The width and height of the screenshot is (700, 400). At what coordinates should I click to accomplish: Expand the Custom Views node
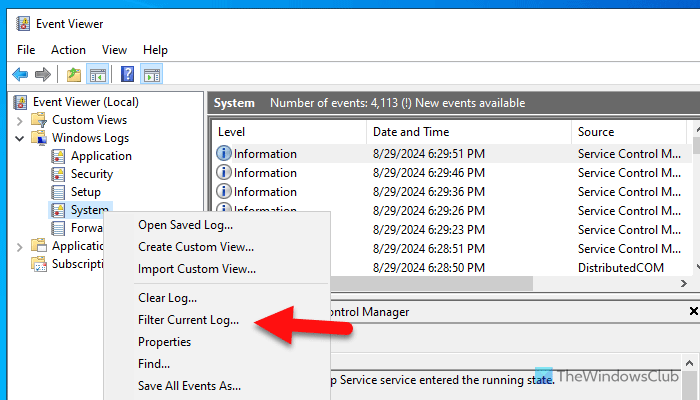pos(20,120)
